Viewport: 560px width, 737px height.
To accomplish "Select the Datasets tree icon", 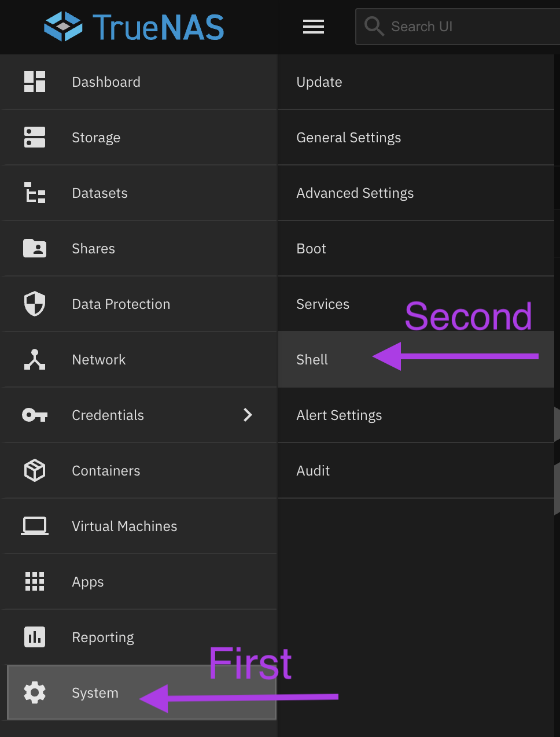I will (35, 193).
